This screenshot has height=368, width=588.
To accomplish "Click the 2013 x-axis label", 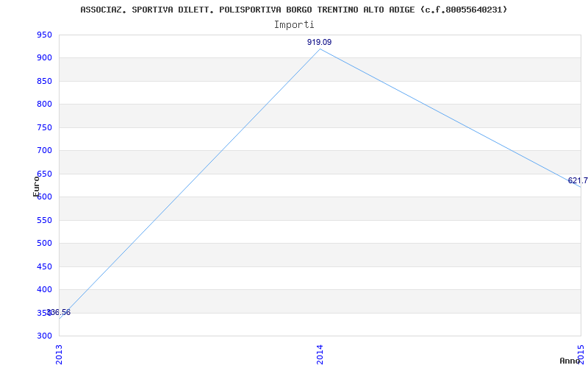I will point(59,354).
